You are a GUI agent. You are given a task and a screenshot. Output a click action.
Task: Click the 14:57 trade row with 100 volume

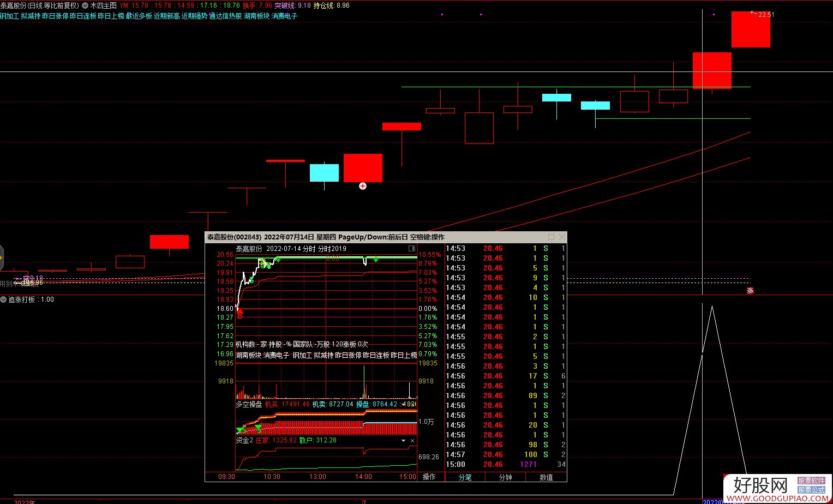point(505,454)
